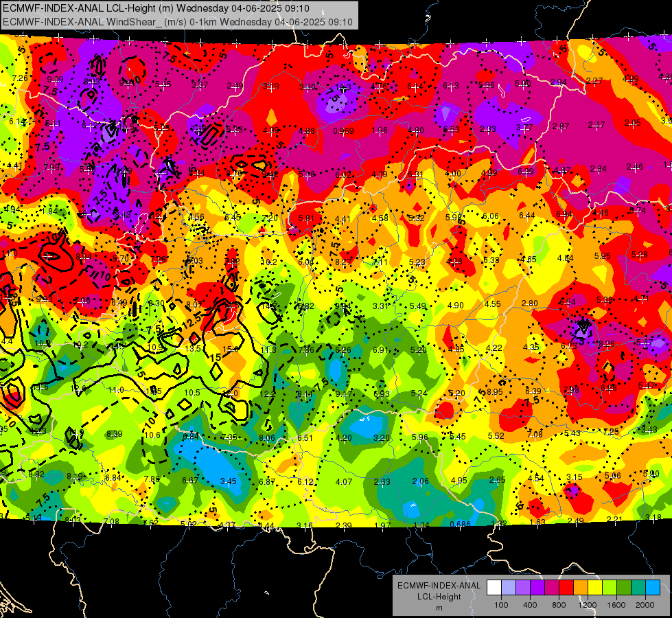The image size is (672, 618).
Task: Click the red legend swatch right of 800
Action: point(566,588)
